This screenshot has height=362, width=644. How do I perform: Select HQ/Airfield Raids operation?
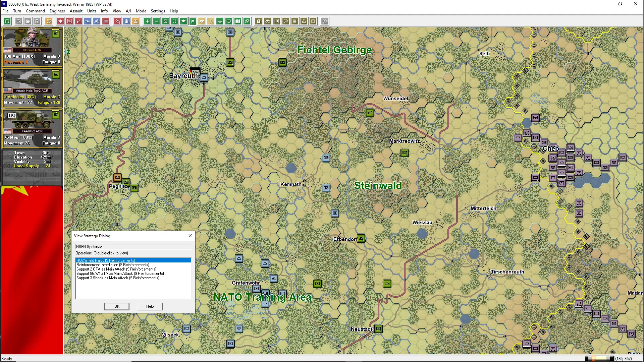click(133, 260)
